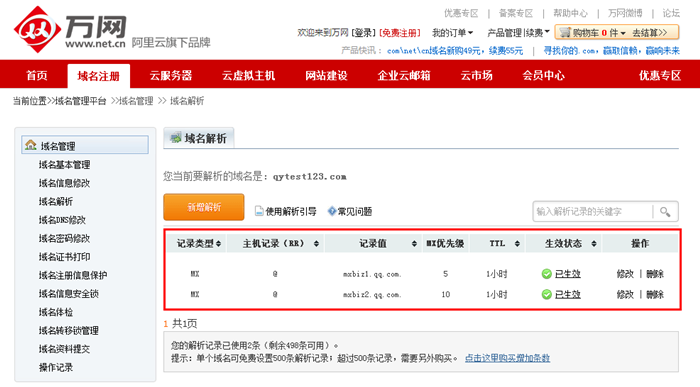Image resolution: width=700 pixels, height=387 pixels.
Task: Click the 域名解析 panel header icon
Action: click(x=175, y=137)
